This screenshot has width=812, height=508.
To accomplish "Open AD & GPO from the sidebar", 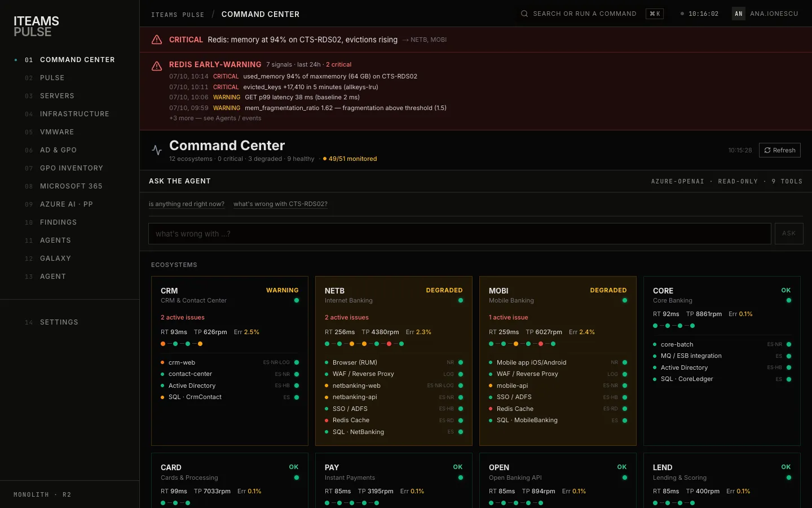I will (x=70, y=150).
